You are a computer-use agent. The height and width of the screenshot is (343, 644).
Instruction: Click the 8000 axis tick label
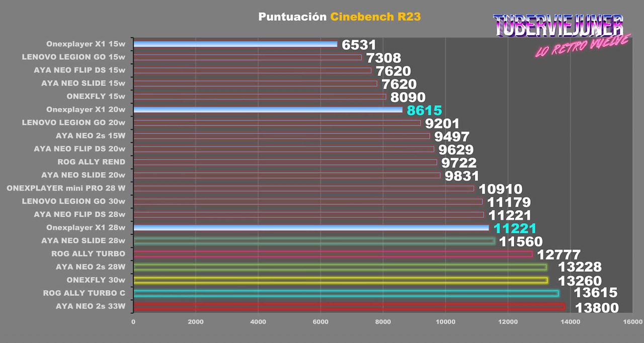point(383,321)
